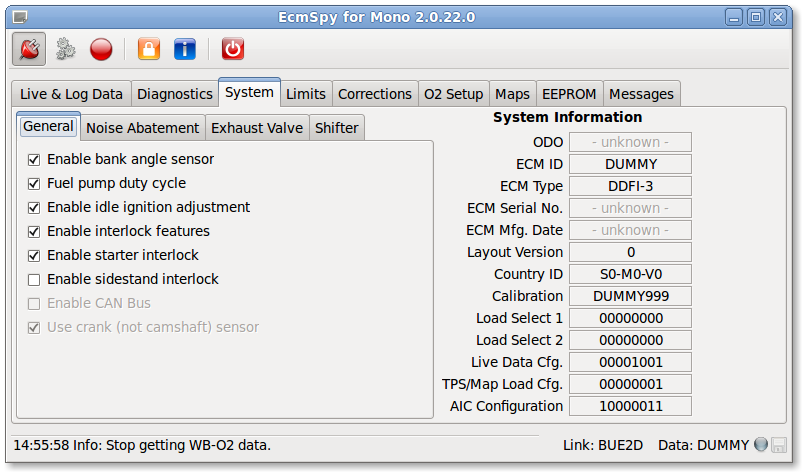Open the Noise Abatement sub-tab
Image resolution: width=802 pixels, height=472 pixels.
pos(143,128)
